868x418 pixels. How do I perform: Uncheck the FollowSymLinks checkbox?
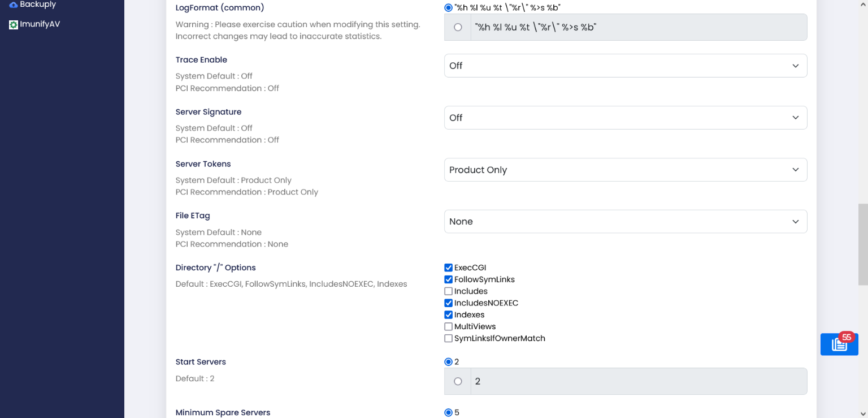(x=449, y=279)
